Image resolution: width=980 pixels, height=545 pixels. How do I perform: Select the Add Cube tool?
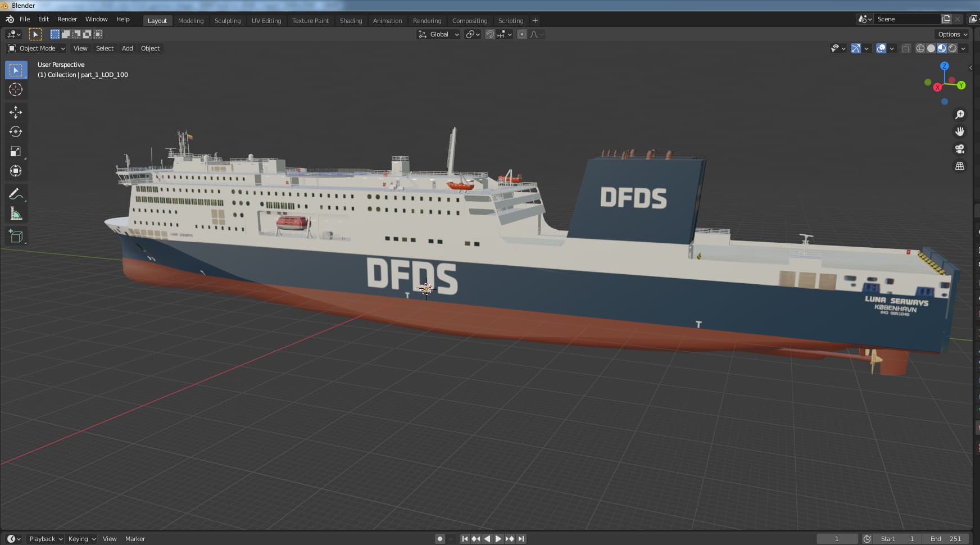(x=16, y=237)
